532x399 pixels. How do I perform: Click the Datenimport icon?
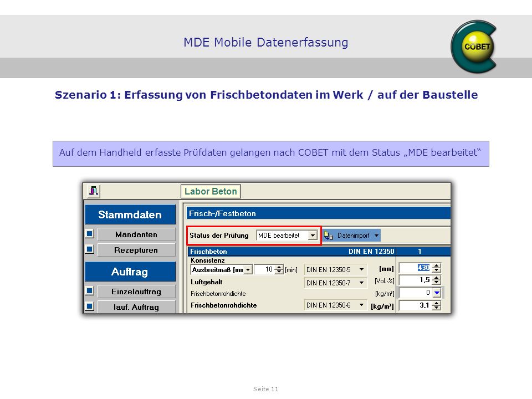(x=329, y=236)
